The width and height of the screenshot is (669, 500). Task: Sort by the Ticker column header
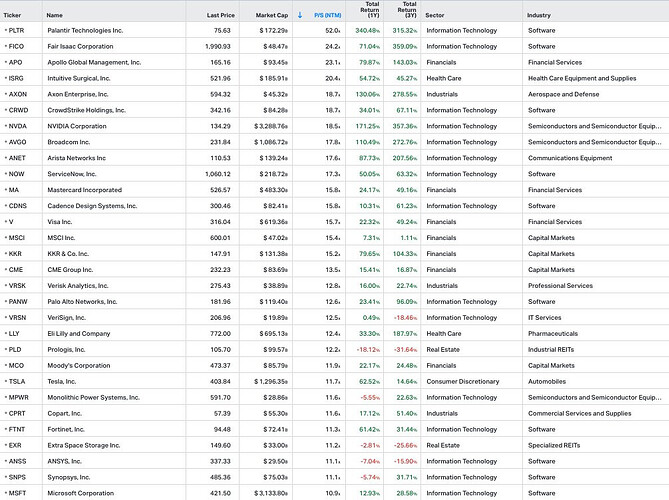12,15
